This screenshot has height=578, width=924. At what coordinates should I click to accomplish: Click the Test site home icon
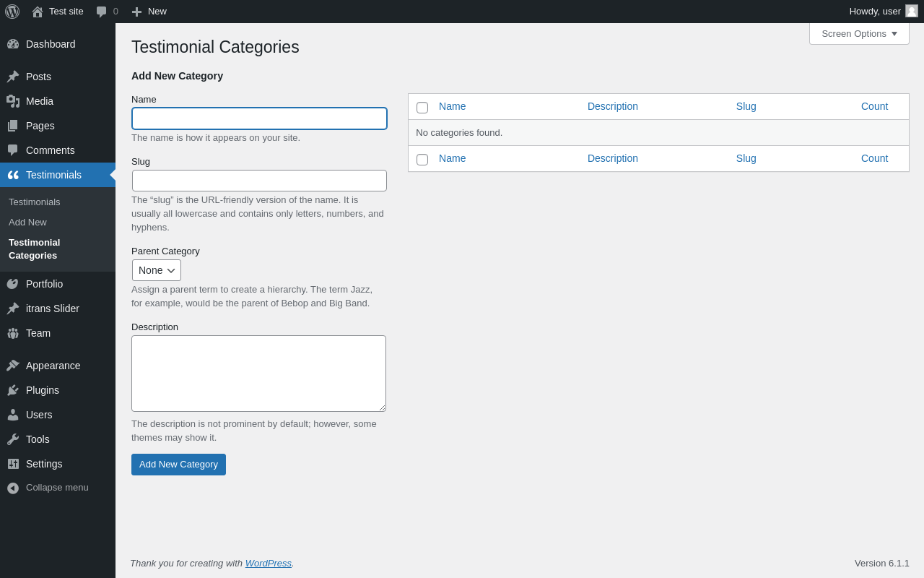tap(38, 12)
